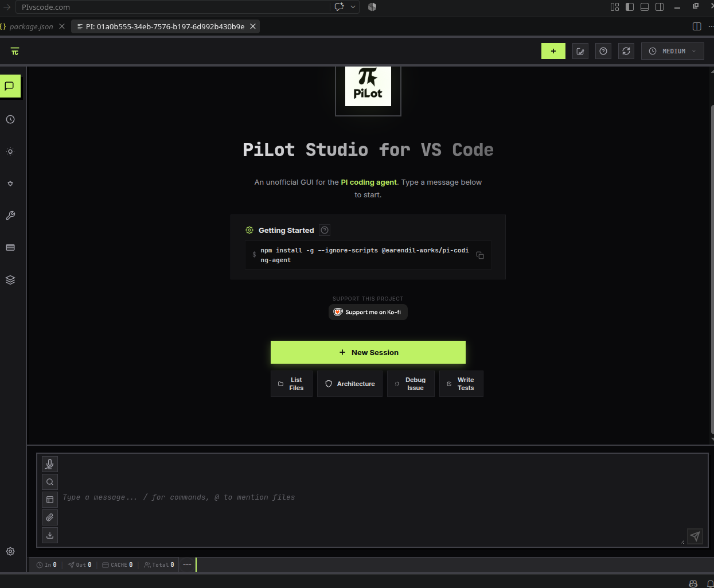
Task: Click the In tokens counter
Action: pyautogui.click(x=46, y=565)
